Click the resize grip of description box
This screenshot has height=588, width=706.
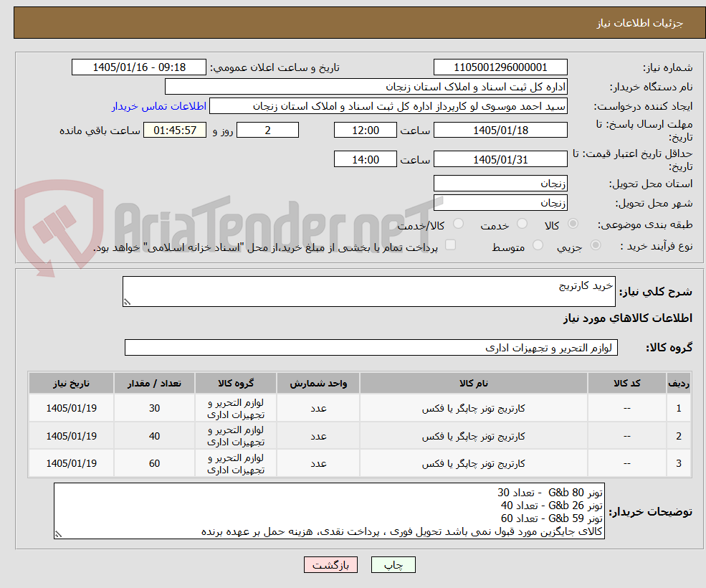(x=127, y=303)
